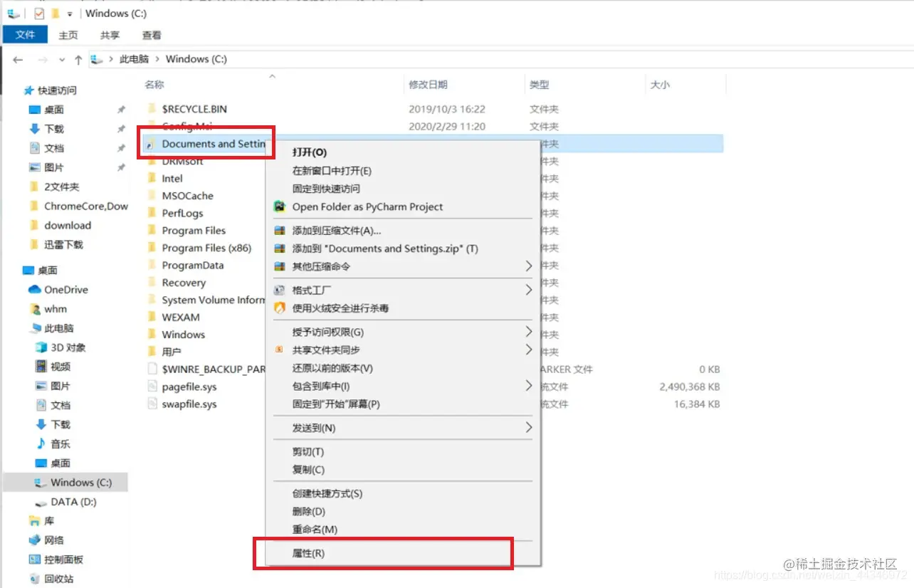Select the ProgramData folder row

tap(192, 265)
